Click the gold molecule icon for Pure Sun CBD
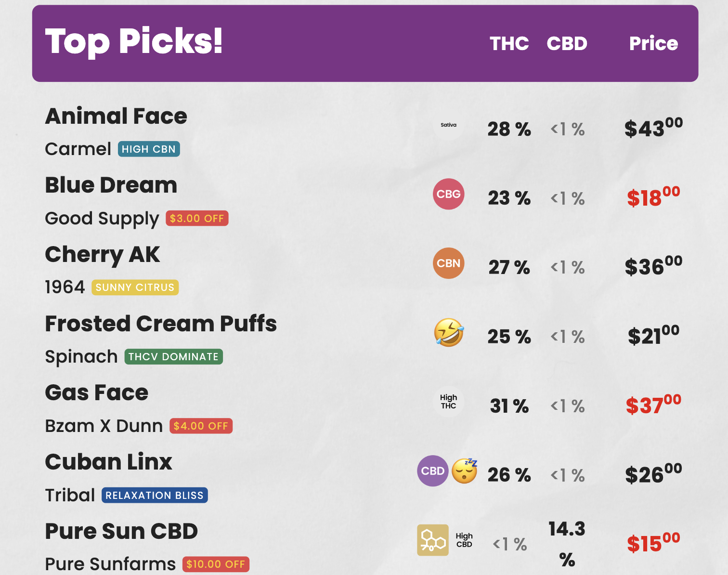This screenshot has width=728, height=575. [432, 540]
